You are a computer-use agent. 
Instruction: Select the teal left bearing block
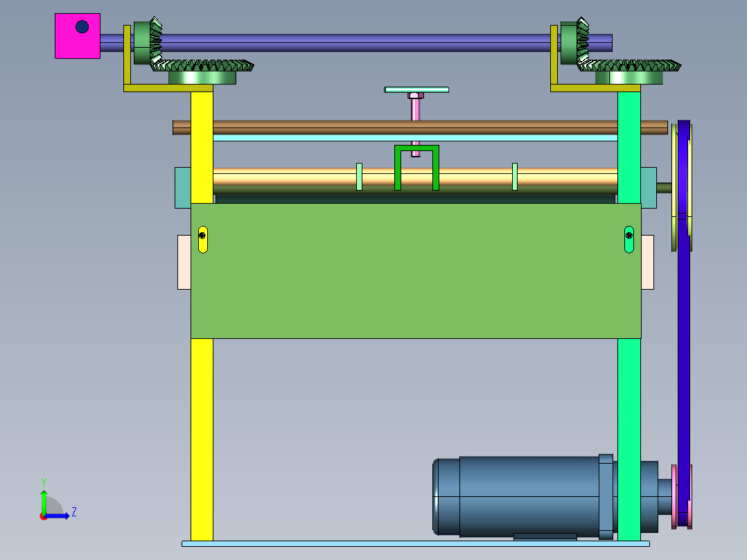[183, 187]
